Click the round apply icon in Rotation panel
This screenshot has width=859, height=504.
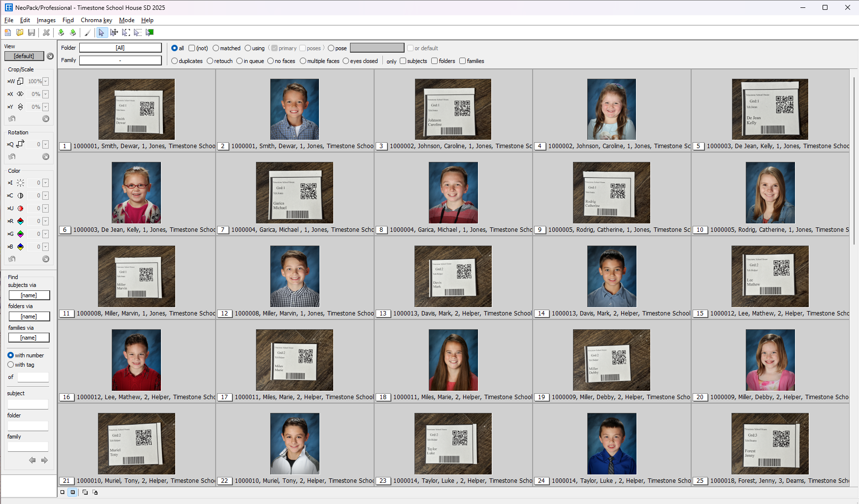coord(46,157)
